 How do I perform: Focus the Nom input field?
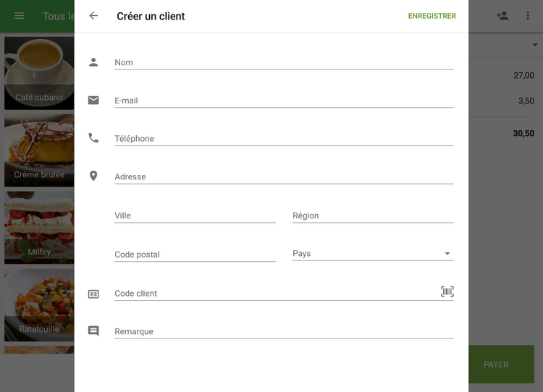point(284,62)
